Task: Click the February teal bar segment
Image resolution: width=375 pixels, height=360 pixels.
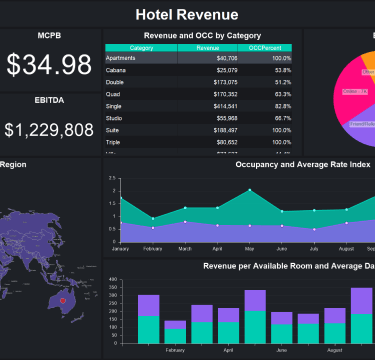Action: coord(175,336)
